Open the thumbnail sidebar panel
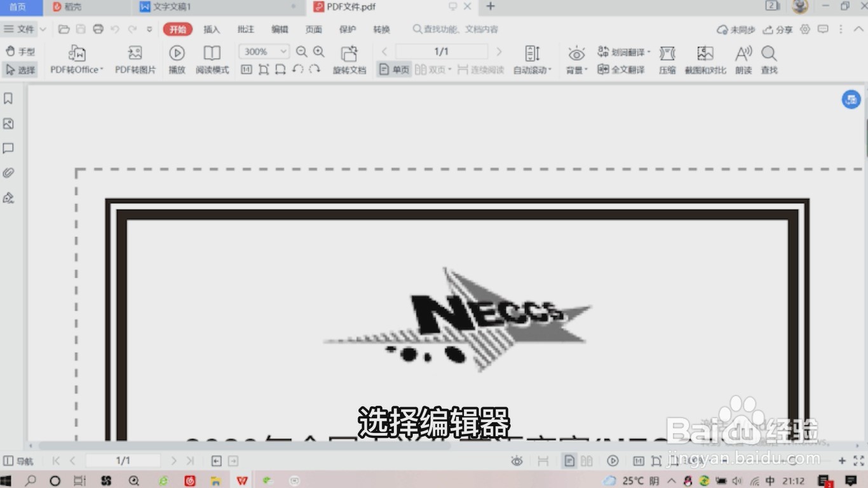868x488 pixels. 8,123
